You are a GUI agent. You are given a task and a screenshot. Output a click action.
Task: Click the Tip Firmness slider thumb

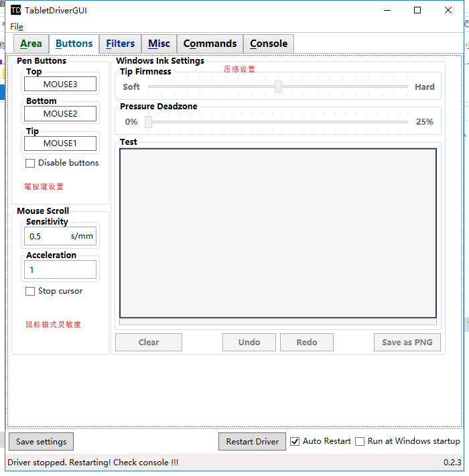[x=278, y=86]
